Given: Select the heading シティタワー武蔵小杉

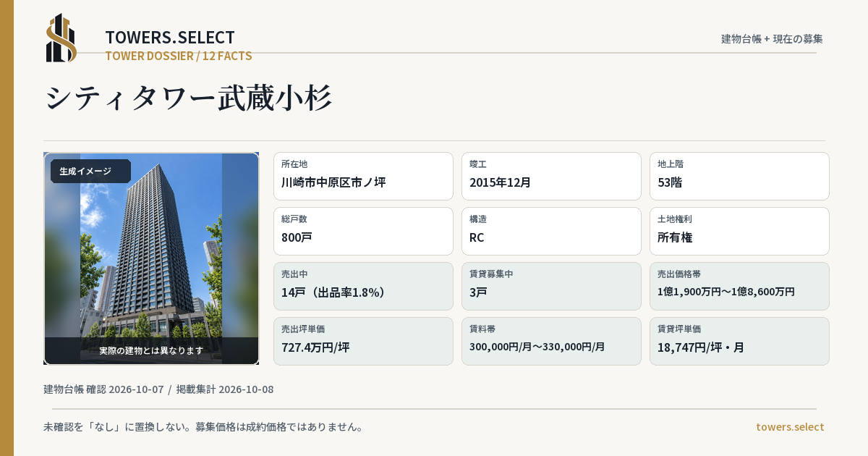Looking at the screenshot, I should click(189, 98).
